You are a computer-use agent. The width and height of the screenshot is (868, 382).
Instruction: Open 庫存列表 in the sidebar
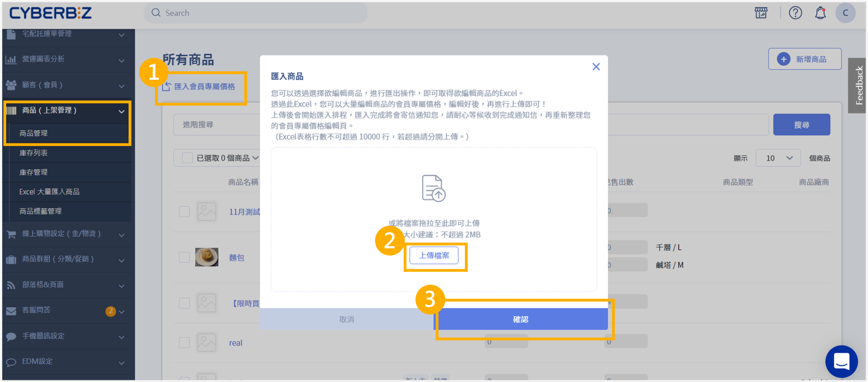tap(34, 153)
